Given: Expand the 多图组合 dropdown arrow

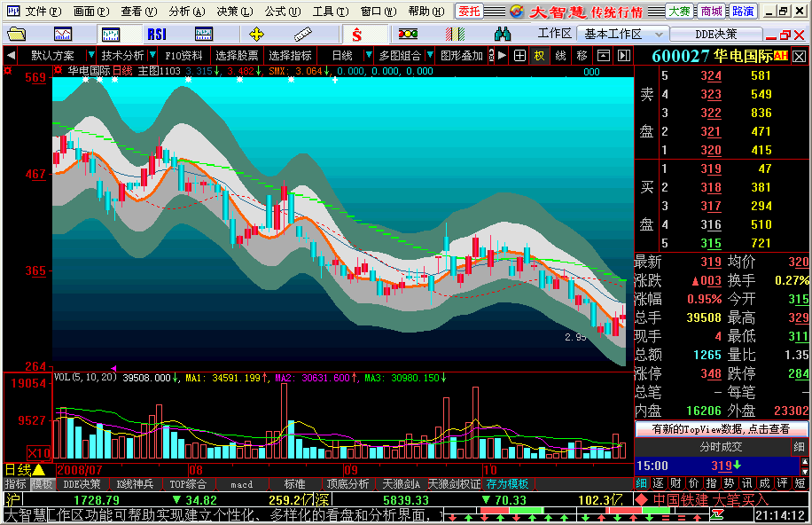Looking at the screenshot, I should pyautogui.click(x=429, y=54).
